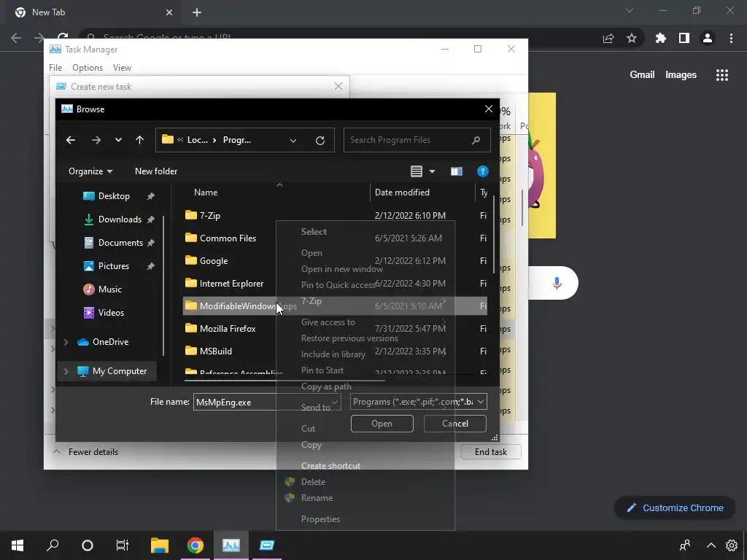Select the Internet Explorer folder
Viewport: 747px width, 560px height.
(231, 284)
